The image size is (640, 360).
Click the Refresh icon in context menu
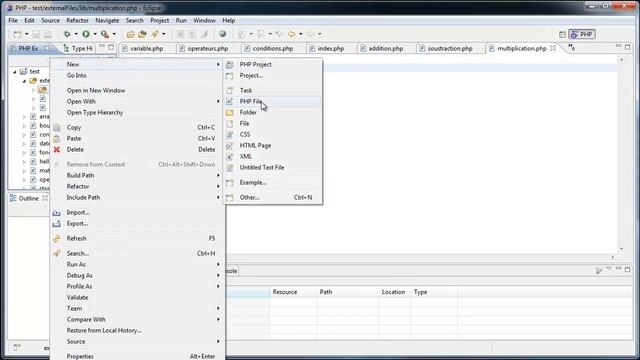[57, 238]
